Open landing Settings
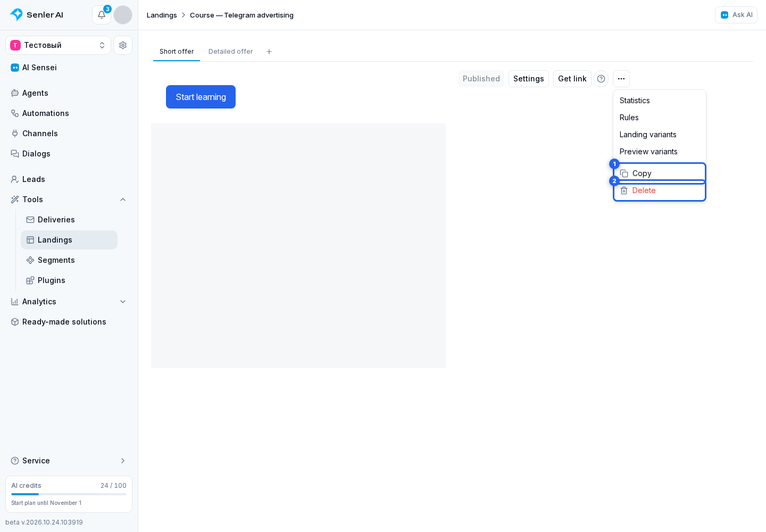Viewport: 766px width, 532px height. click(x=529, y=79)
